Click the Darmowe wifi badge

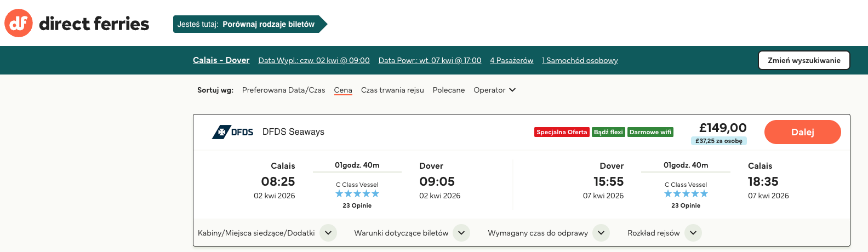(650, 132)
